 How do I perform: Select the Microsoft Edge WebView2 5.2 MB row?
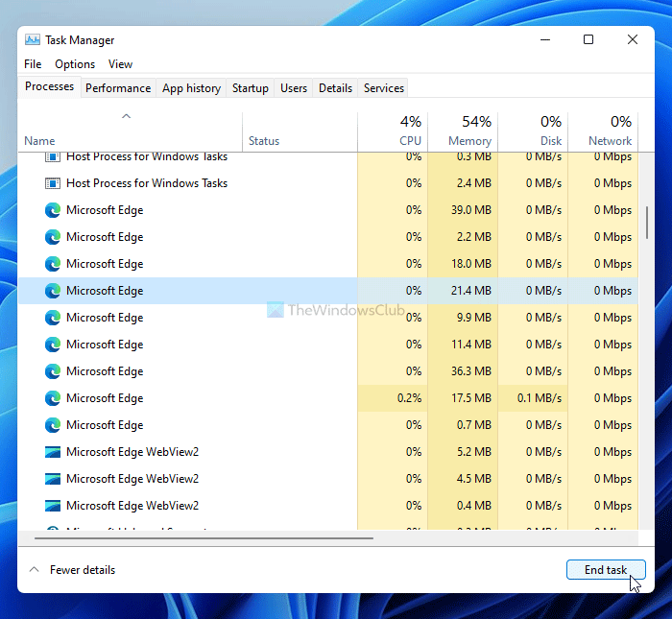coord(328,452)
